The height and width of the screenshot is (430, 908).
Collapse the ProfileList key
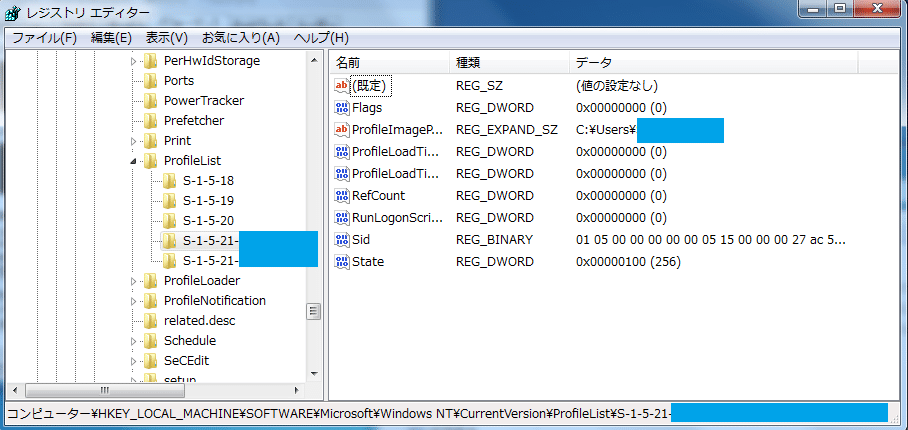pyautogui.click(x=134, y=161)
